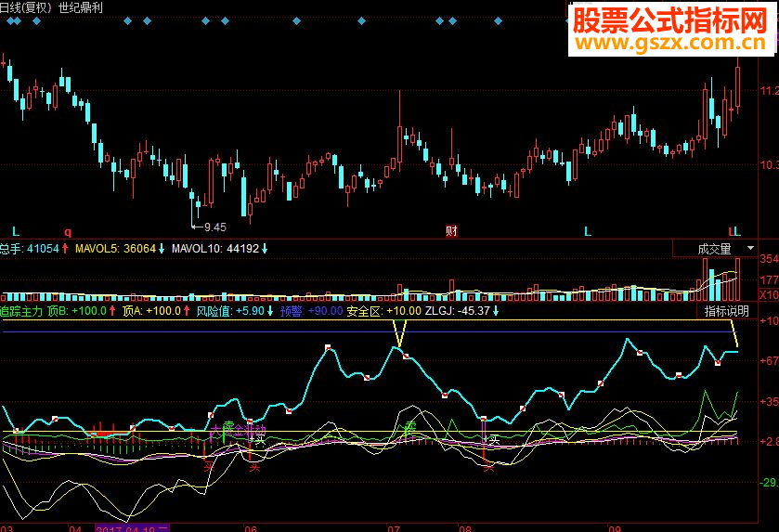Click the red q marker below candles
The width and height of the screenshot is (779, 532).
(x=68, y=232)
